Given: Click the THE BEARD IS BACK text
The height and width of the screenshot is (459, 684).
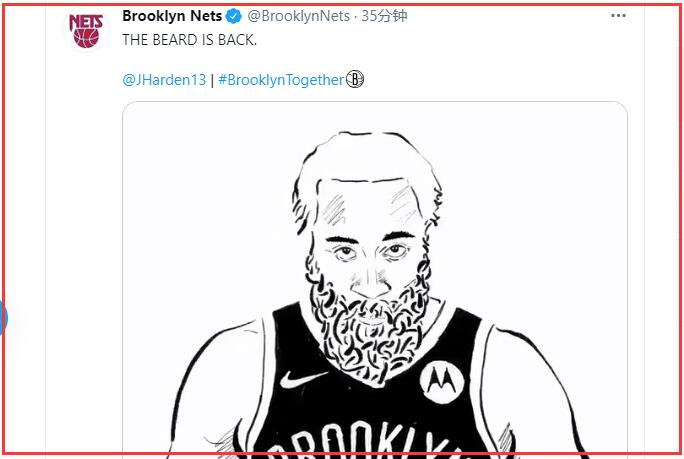Looking at the screenshot, I should 189,41.
